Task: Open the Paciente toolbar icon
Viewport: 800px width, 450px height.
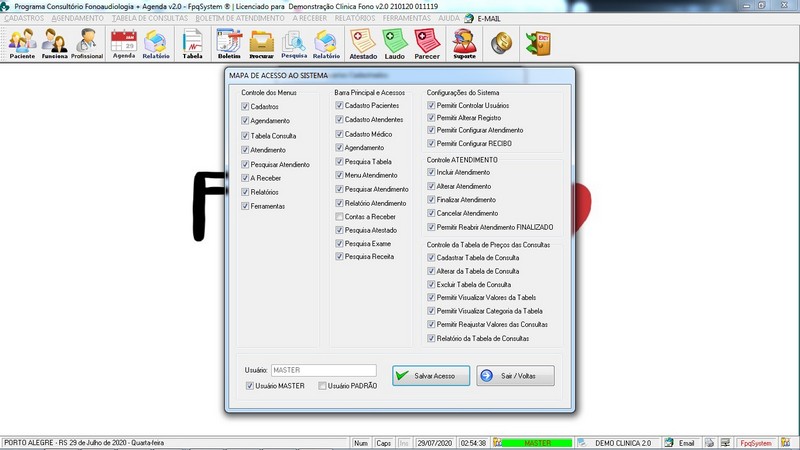Action: [22, 44]
